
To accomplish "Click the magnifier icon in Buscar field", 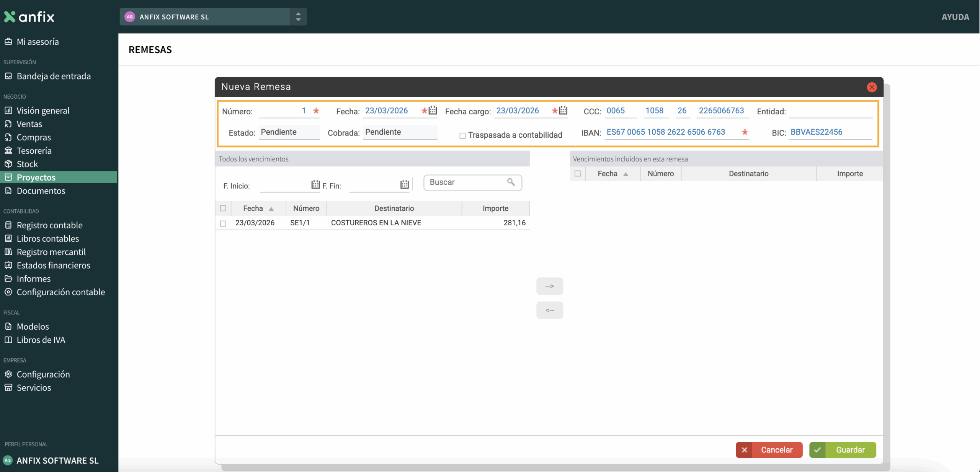I will (x=511, y=182).
